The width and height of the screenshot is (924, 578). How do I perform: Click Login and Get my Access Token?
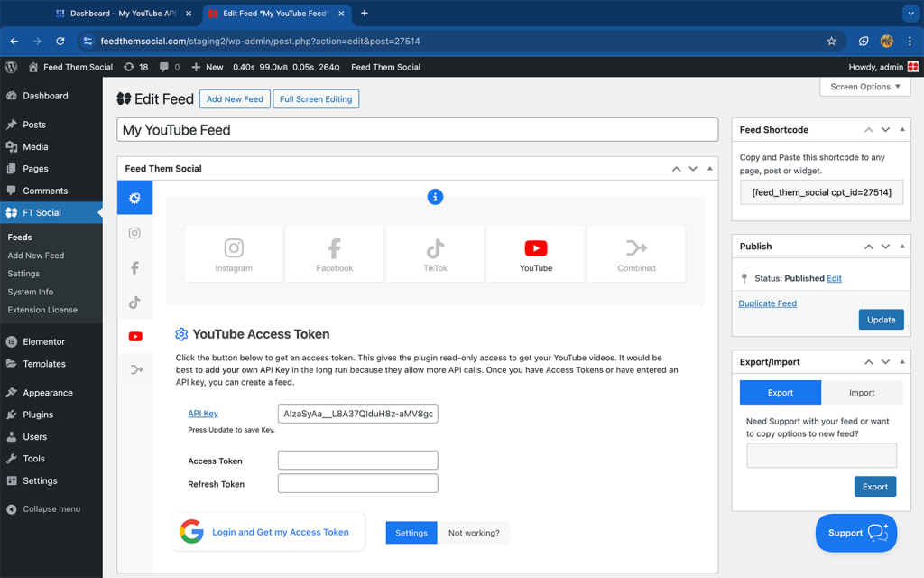point(268,532)
